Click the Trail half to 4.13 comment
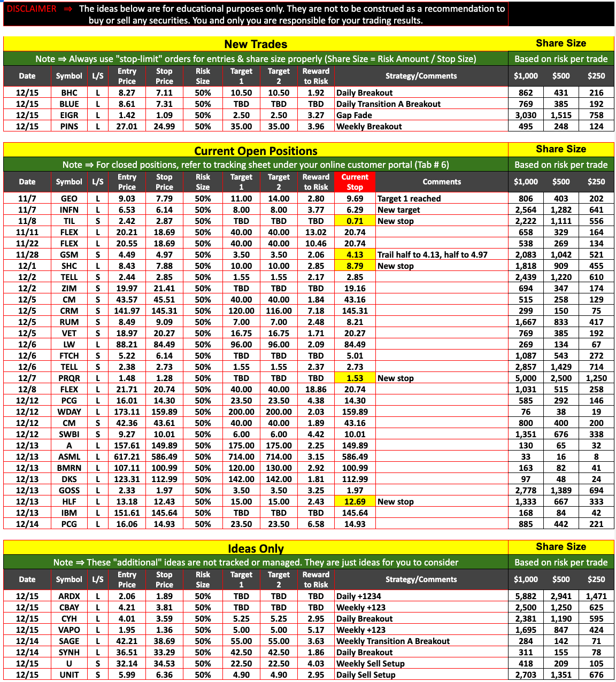This screenshot has height=682, width=616. 432,254
